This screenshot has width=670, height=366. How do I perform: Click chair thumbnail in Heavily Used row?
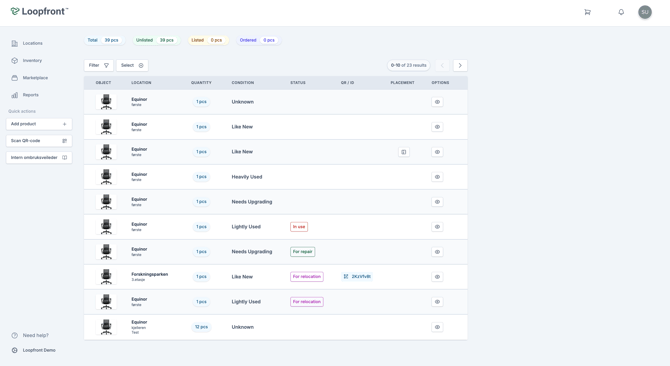click(x=106, y=177)
